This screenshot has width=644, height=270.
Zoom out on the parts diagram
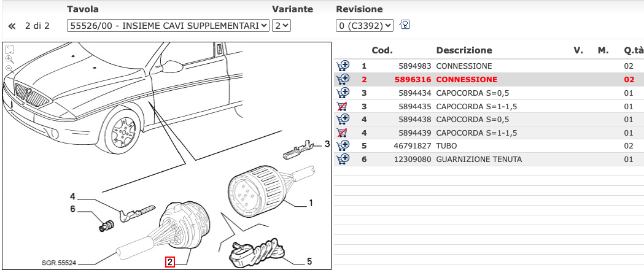pos(9,67)
